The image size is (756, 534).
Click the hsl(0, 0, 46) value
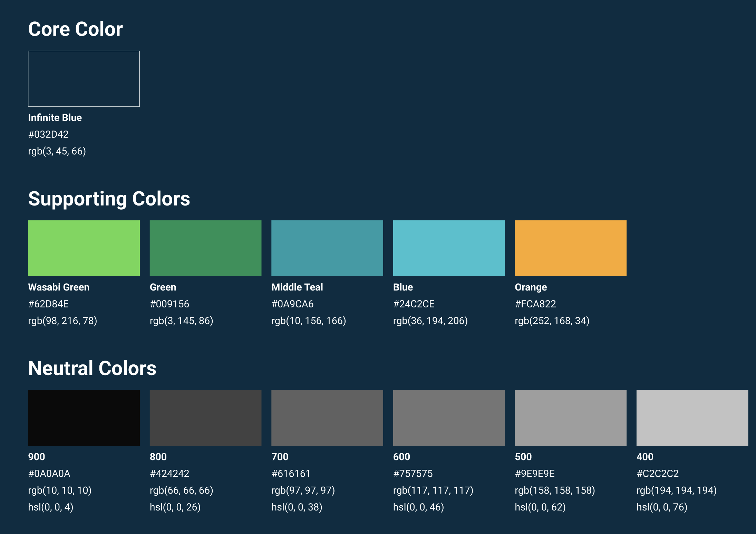pyautogui.click(x=418, y=507)
